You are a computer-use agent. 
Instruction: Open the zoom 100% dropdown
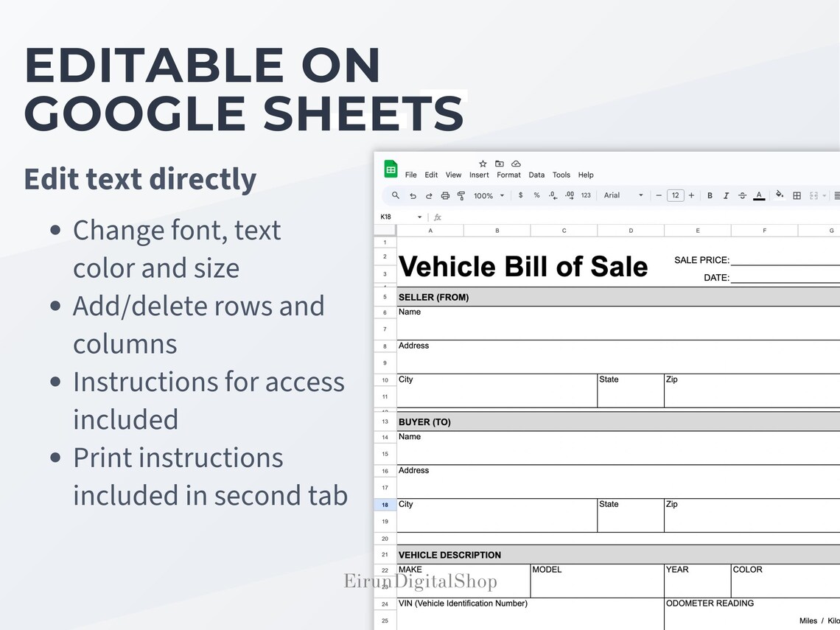pos(488,195)
